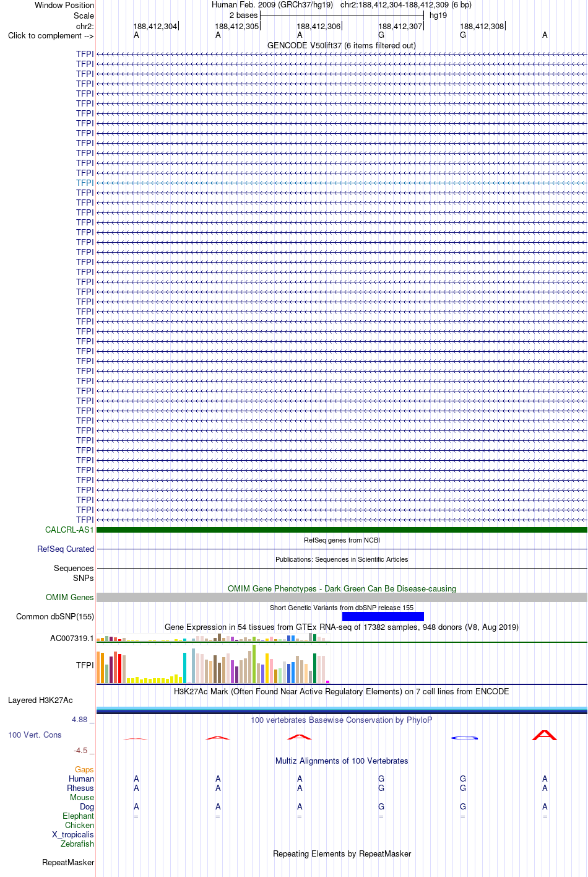Click base G under the 188,412,308 label
The image size is (588, 877).
point(463,35)
